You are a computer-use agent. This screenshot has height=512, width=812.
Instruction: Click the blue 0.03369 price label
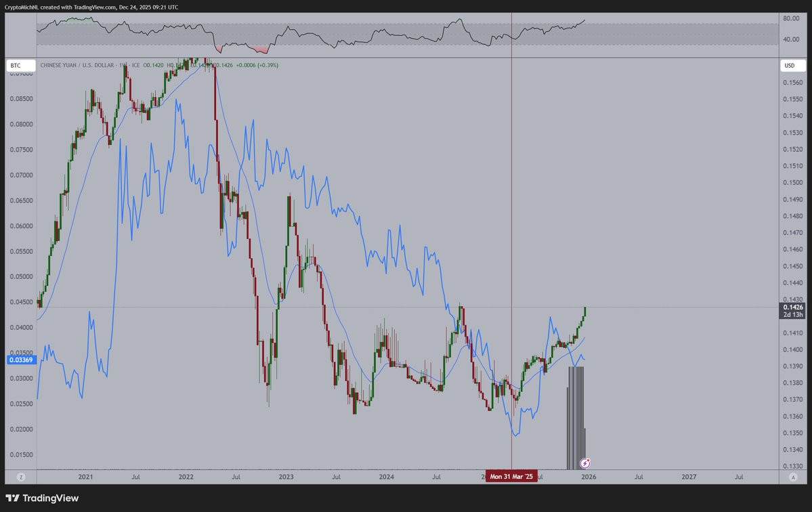click(x=21, y=360)
